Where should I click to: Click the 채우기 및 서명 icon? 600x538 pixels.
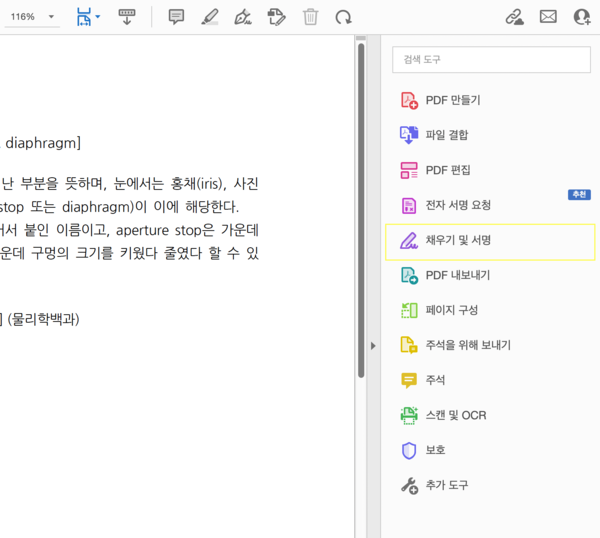pos(409,241)
